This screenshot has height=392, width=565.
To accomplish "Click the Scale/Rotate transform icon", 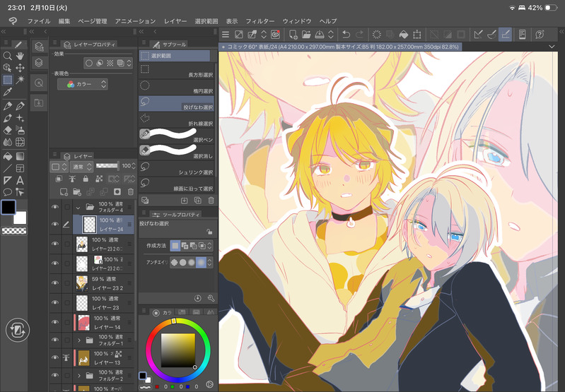I will [x=417, y=35].
